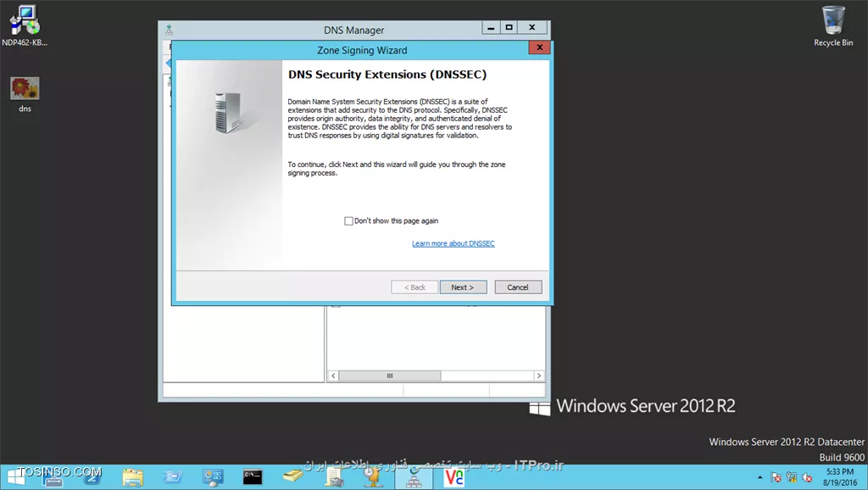Click the clock and server taskbar icon
868x490 pixels.
(x=373, y=477)
